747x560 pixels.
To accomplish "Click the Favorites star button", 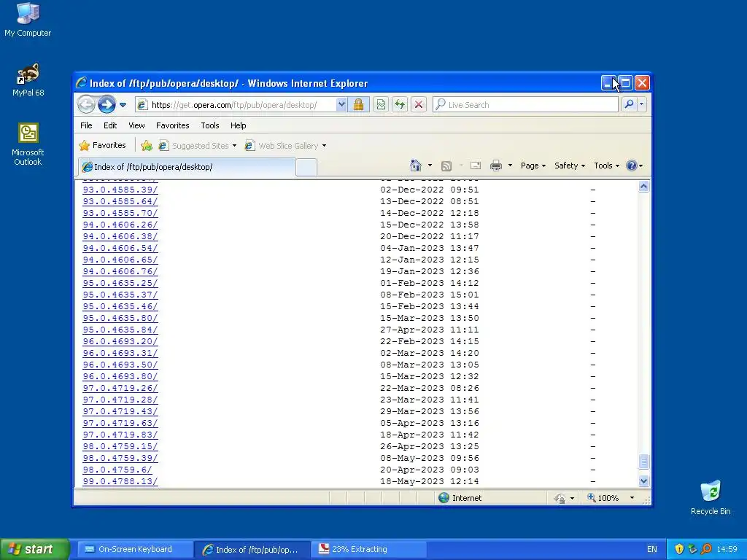I will pos(103,145).
